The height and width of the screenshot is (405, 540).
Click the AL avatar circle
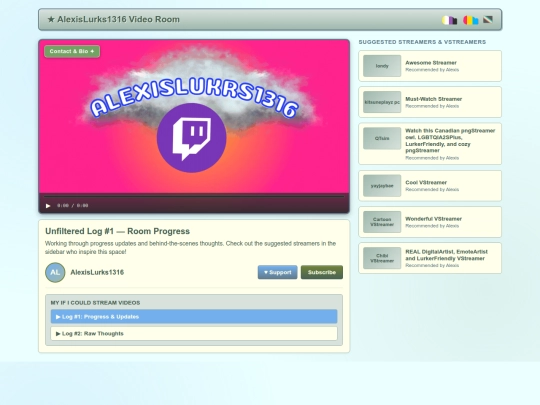(x=55, y=272)
